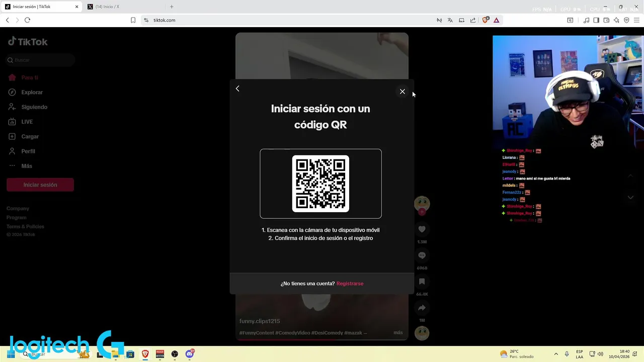Open the Brave Rewards triangle icon
The height and width of the screenshot is (362, 644).
pyautogui.click(x=496, y=20)
